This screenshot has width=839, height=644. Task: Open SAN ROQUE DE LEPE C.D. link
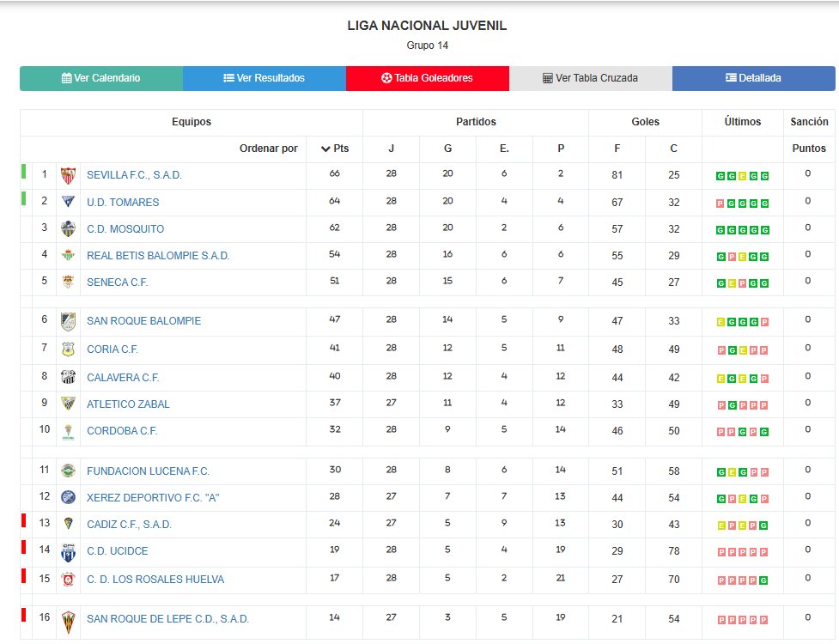pyautogui.click(x=167, y=619)
